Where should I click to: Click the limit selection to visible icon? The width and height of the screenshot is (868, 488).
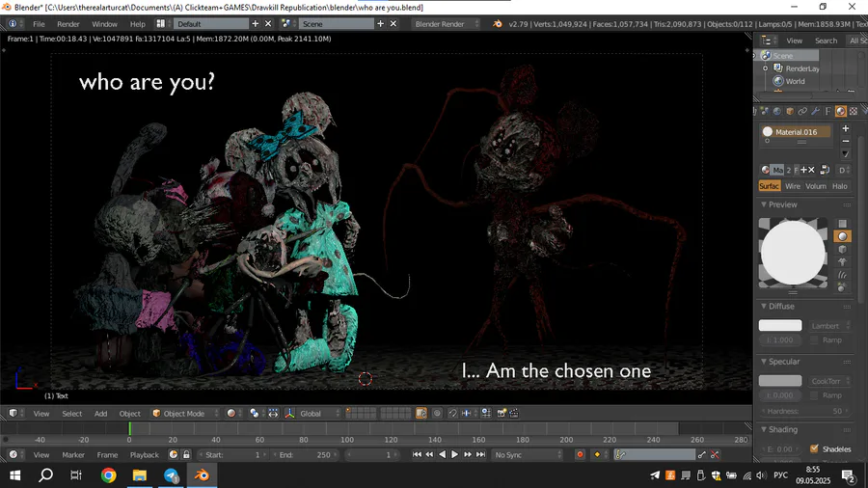pos(421,414)
